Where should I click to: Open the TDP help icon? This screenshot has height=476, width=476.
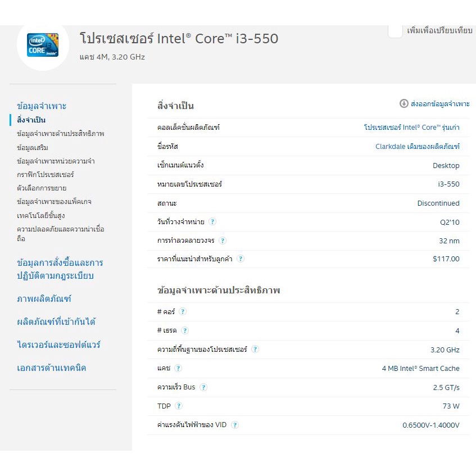click(x=179, y=406)
